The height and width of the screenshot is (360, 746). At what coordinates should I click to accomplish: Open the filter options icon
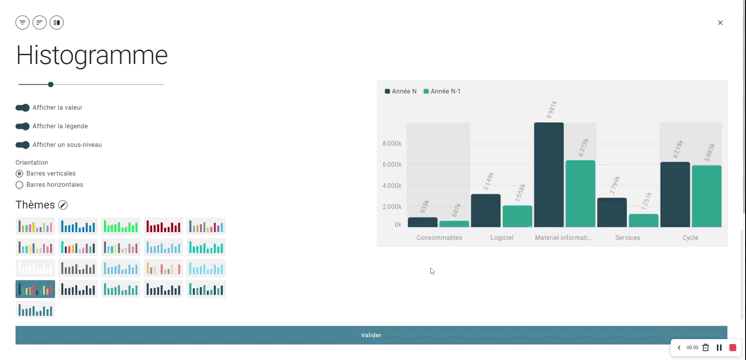click(22, 22)
